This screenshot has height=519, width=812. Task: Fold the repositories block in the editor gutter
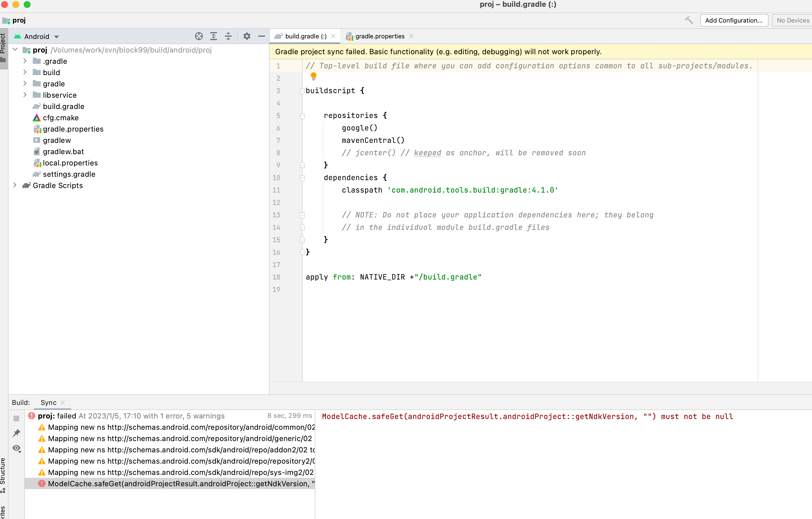[302, 115]
